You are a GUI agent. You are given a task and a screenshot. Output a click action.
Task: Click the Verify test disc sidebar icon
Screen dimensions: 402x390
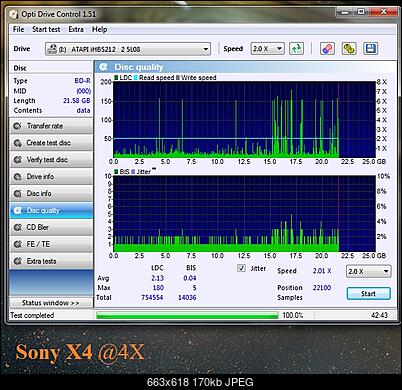(x=17, y=160)
